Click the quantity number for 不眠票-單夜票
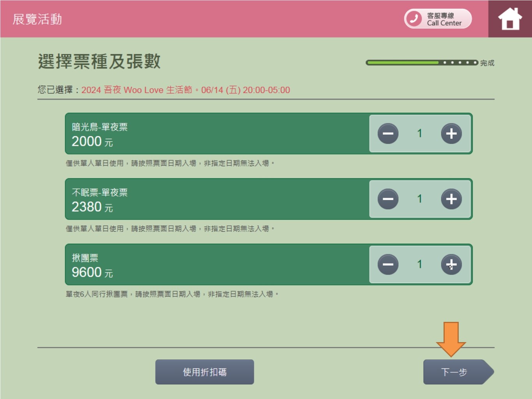This screenshot has width=532, height=399. pos(419,199)
